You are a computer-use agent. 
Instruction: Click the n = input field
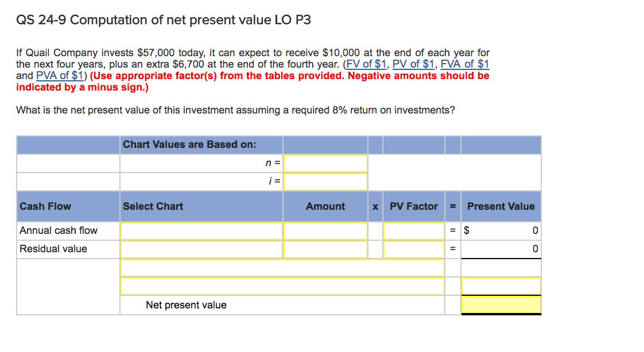325,163
